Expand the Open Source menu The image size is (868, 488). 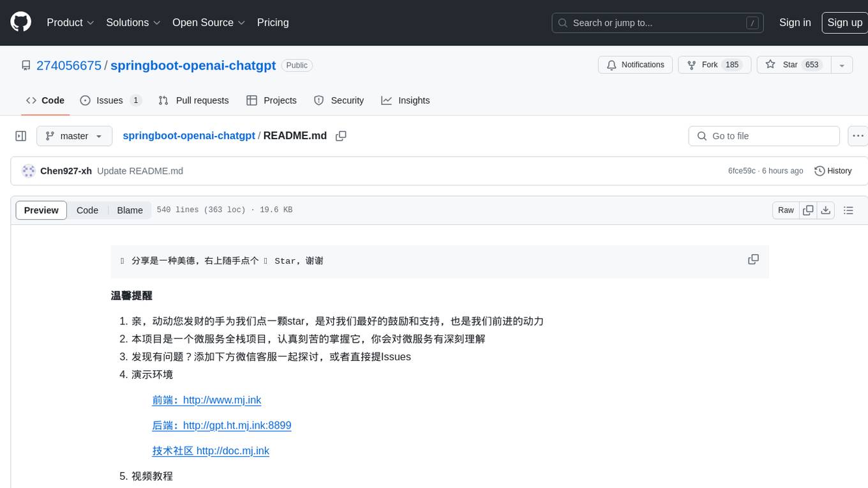point(209,22)
